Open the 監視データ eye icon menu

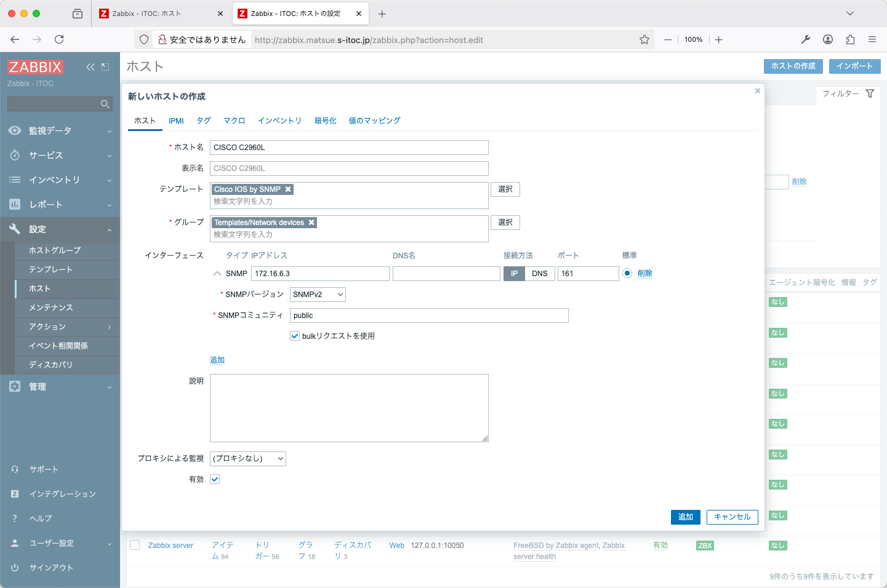(x=15, y=130)
